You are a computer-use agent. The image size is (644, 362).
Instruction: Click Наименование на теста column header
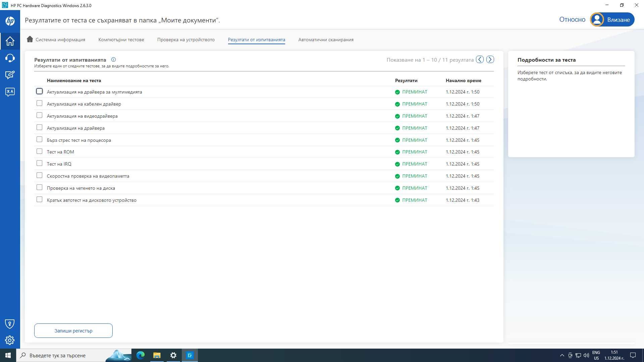pyautogui.click(x=74, y=80)
